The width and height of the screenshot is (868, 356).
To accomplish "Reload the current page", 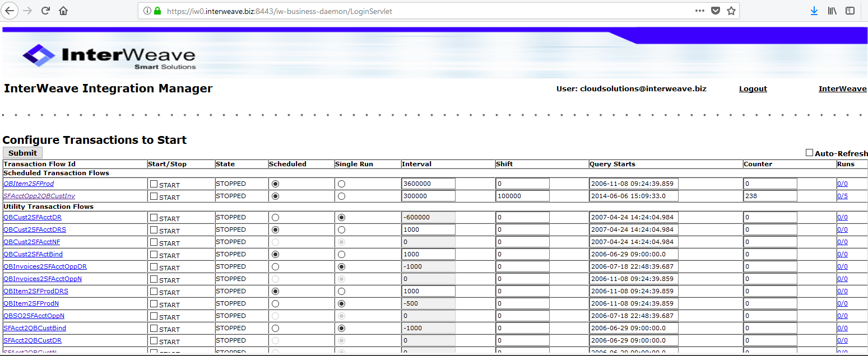I will point(45,11).
